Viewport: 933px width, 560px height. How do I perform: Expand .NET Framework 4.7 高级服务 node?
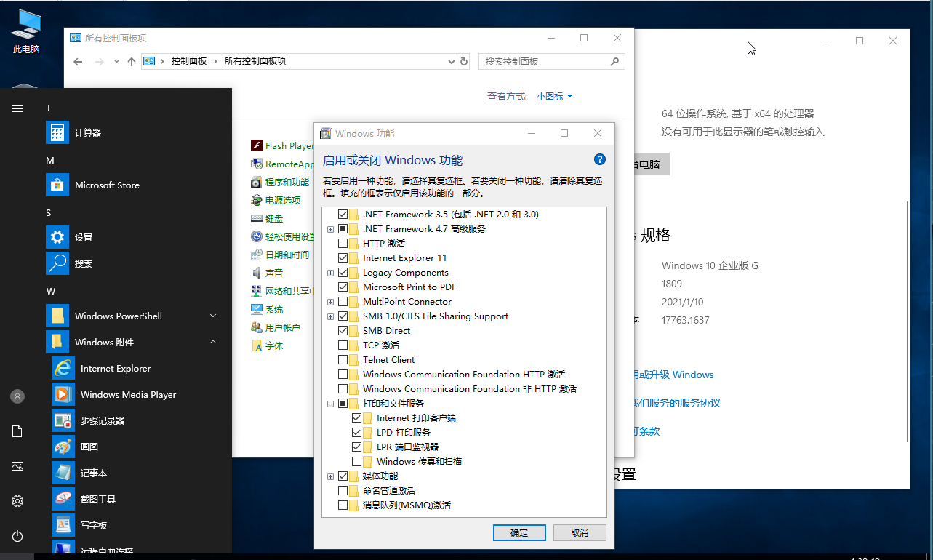pos(331,229)
